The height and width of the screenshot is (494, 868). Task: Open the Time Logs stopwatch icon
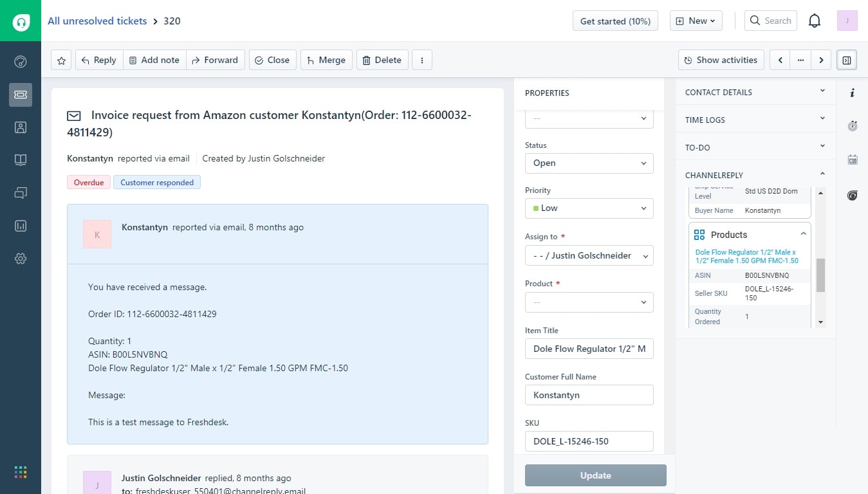tap(853, 126)
